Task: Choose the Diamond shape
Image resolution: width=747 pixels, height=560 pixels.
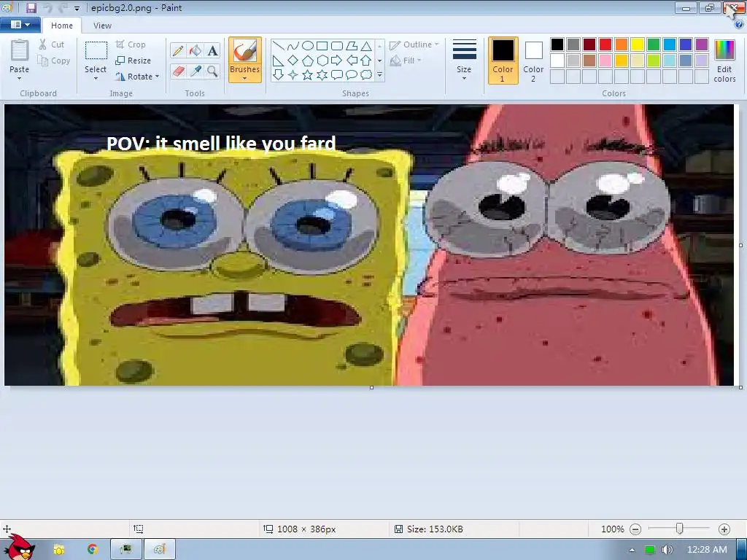Action: click(293, 61)
